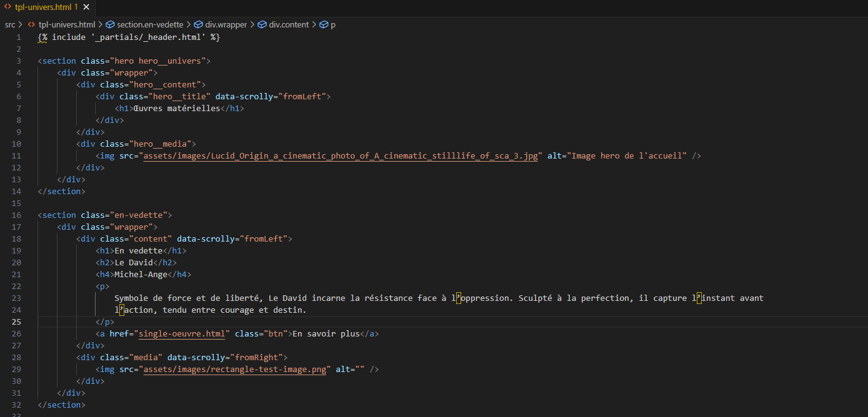The image size is (868, 417).
Task: Open the src folder breadcrumb
Action: click(x=10, y=24)
